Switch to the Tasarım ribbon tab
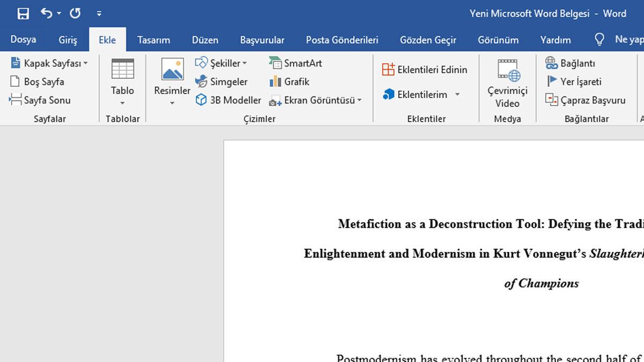644x362 pixels. pos(153,40)
